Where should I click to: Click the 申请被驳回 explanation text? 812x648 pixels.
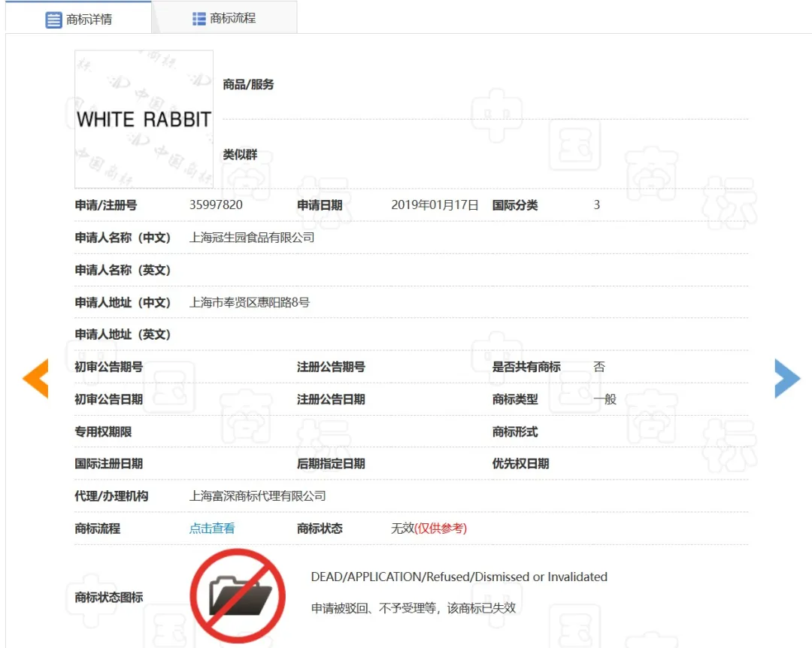click(414, 608)
